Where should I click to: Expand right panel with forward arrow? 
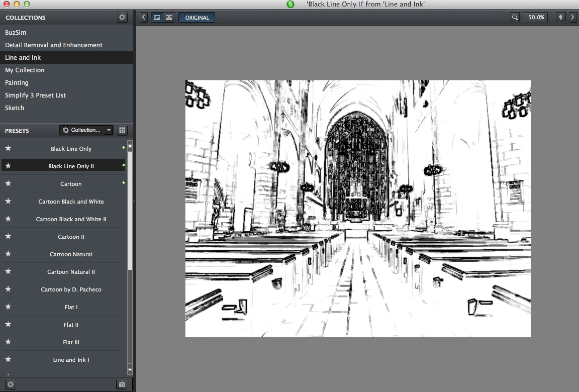[573, 17]
